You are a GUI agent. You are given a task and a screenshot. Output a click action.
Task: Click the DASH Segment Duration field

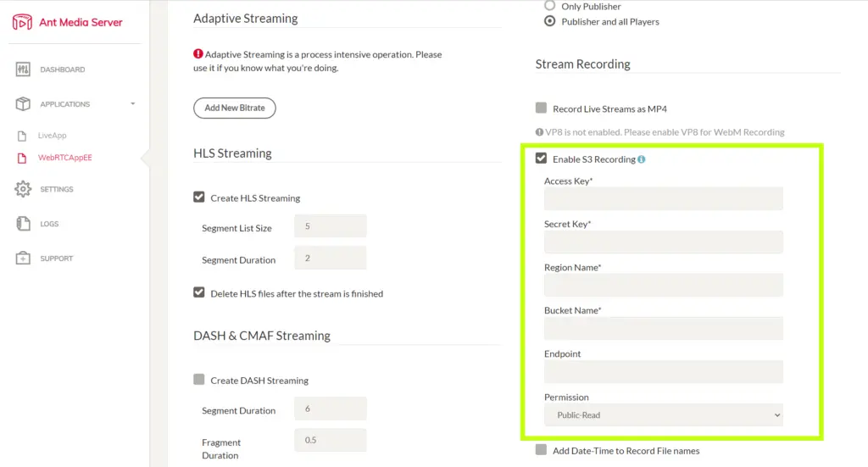point(330,409)
